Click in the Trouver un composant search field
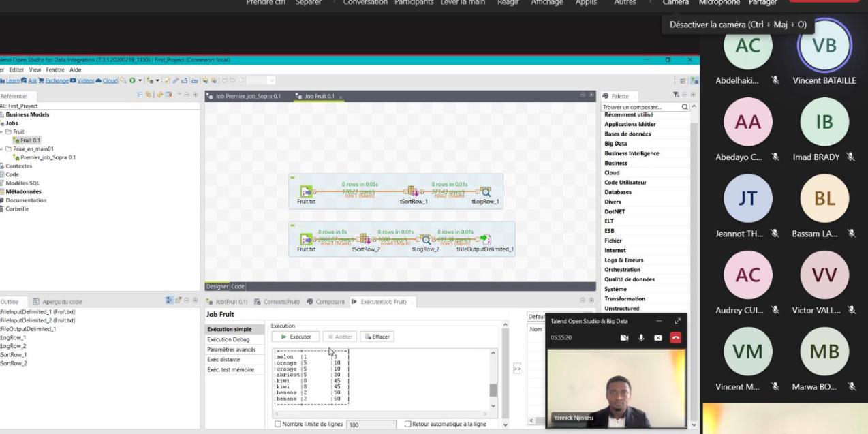 [x=640, y=107]
